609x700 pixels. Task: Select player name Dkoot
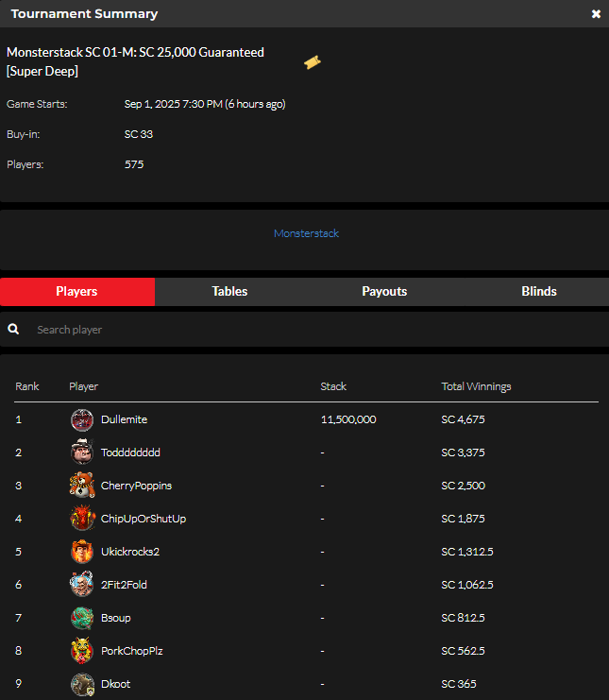pyautogui.click(x=115, y=684)
